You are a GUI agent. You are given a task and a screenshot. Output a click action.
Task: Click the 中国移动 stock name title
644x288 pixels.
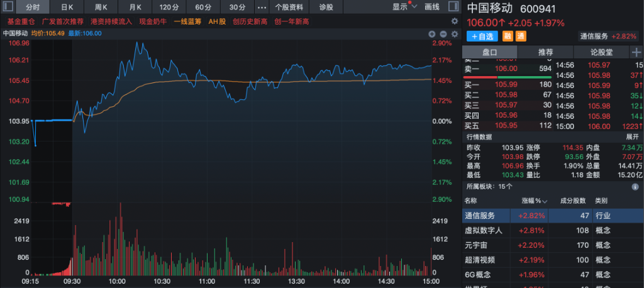(490, 9)
